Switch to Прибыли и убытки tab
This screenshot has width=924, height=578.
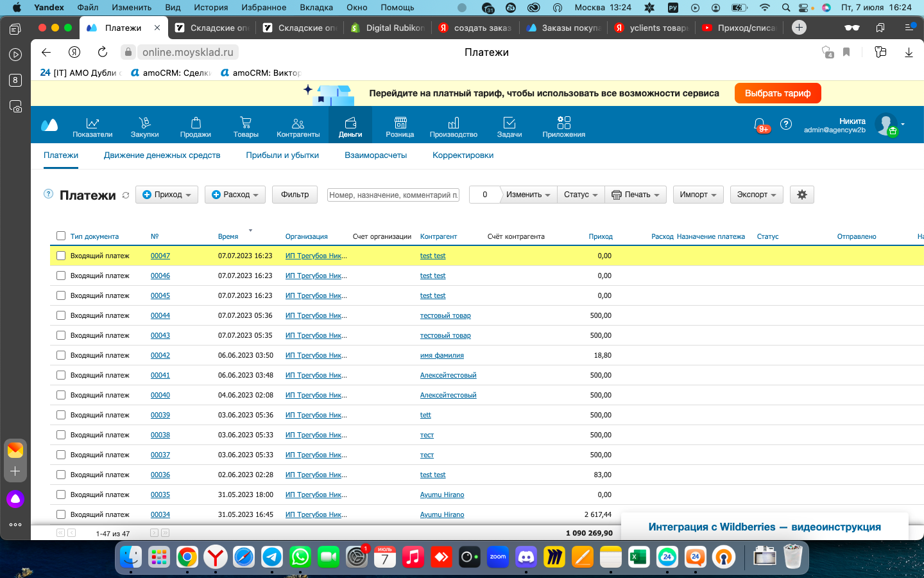coord(282,155)
